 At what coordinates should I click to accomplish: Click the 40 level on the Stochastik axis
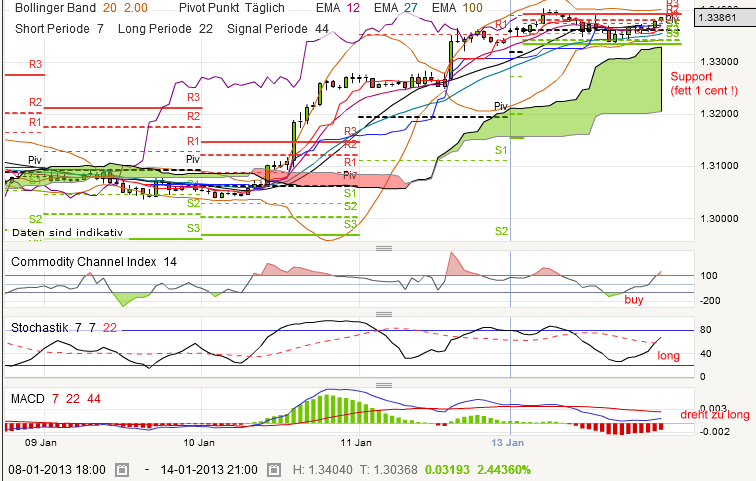[x=705, y=354]
